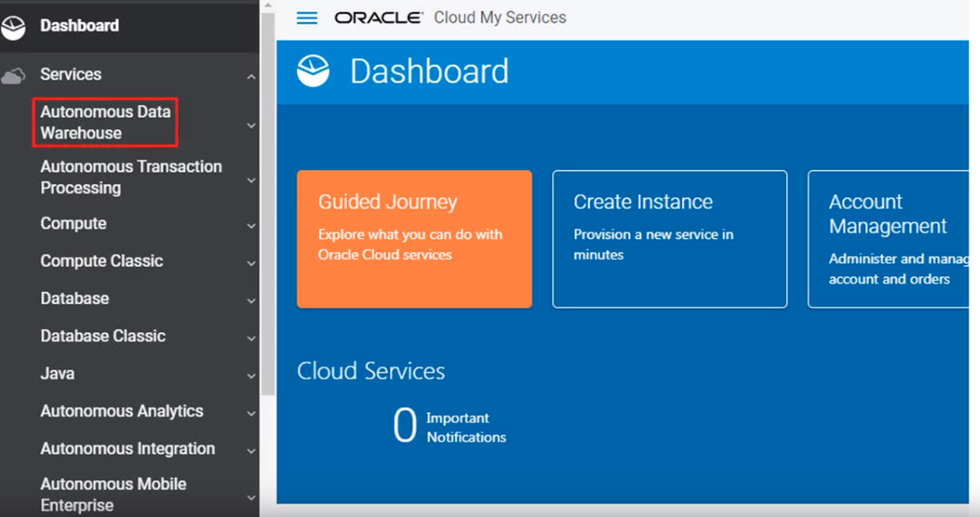
Task: Click the sidebar vertical scrollbar
Action: [268, 203]
